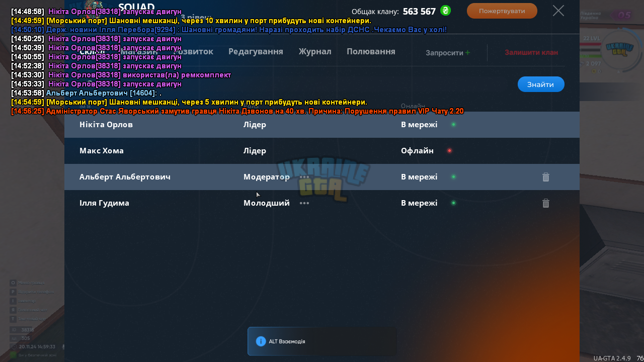
Task: Open role options for Альберт Альбертович
Action: 304,177
